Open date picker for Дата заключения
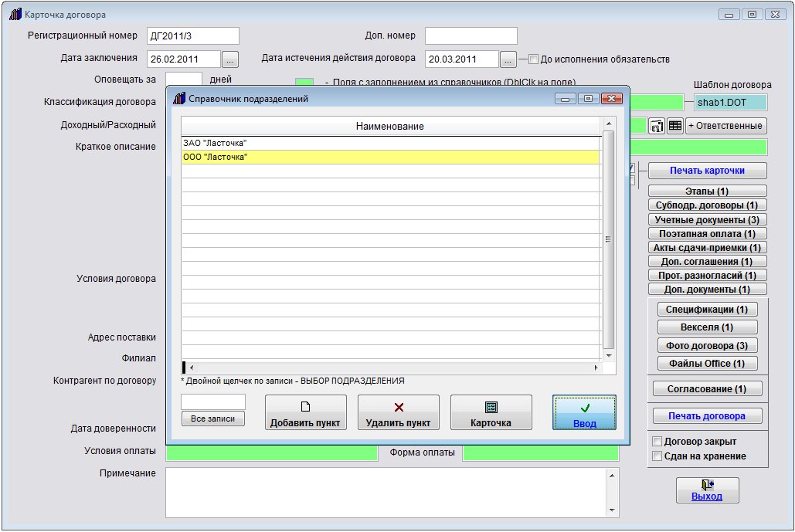Image resolution: width=795 pixels, height=532 pixels. click(x=229, y=59)
